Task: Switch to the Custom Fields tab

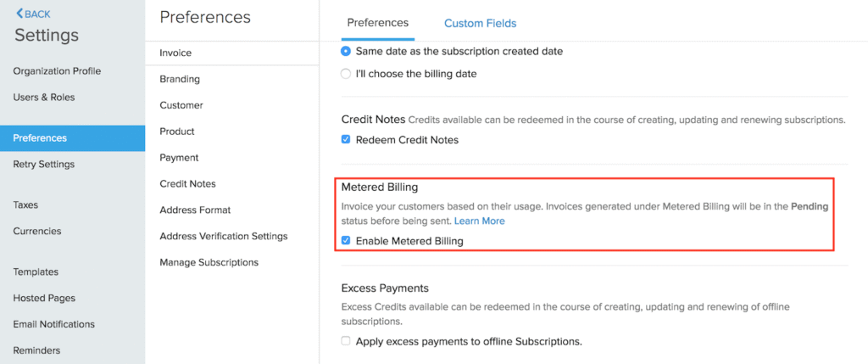Action: (x=480, y=23)
